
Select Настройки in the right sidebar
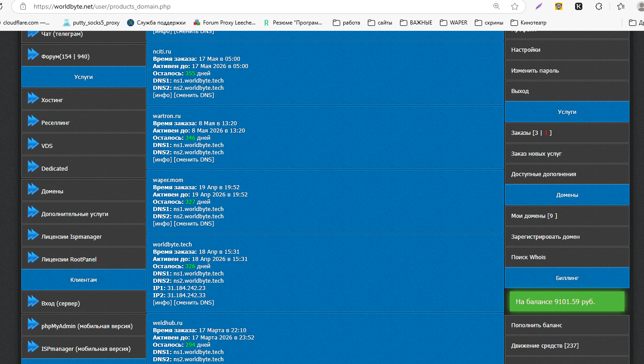pyautogui.click(x=526, y=50)
